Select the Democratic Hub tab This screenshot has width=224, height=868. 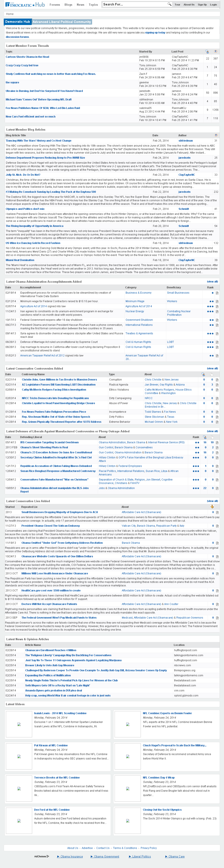[x=17, y=22]
